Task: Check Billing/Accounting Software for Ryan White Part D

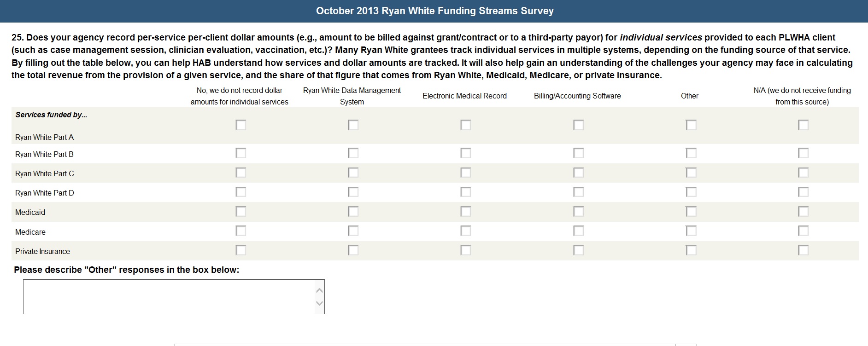Action: tap(578, 192)
